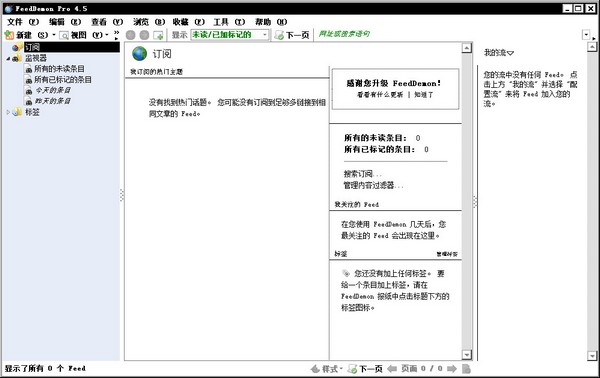The height and width of the screenshot is (378, 600).
Task: Click the 知道了 dismiss link
Action: click(424, 94)
